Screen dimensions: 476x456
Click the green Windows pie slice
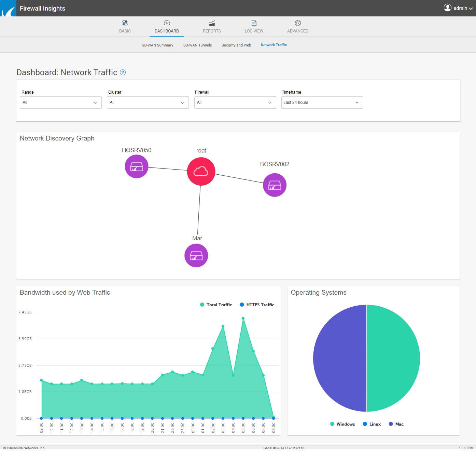point(393,358)
